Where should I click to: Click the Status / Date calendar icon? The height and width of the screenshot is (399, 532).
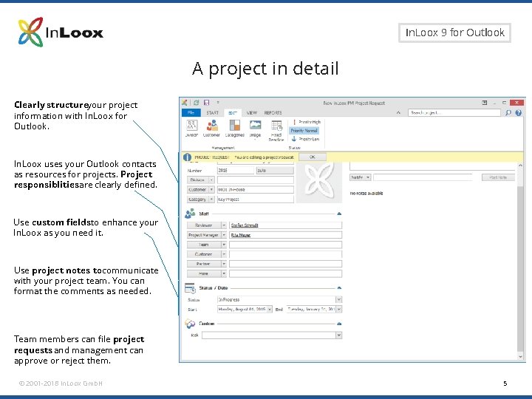[x=190, y=288]
